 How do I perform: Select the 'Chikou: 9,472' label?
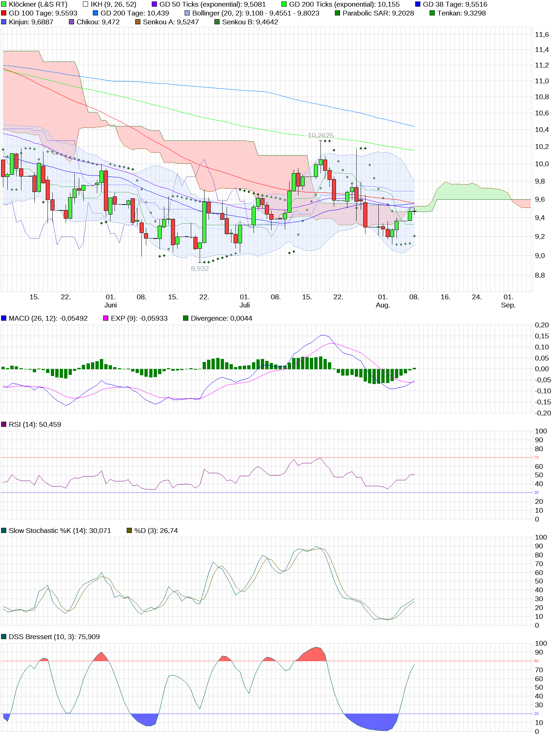coord(98,22)
